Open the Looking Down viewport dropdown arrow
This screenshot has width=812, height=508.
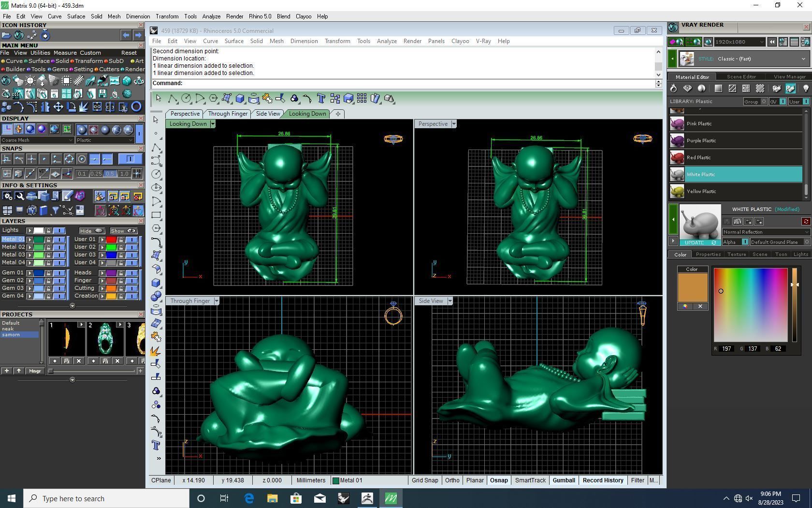212,124
